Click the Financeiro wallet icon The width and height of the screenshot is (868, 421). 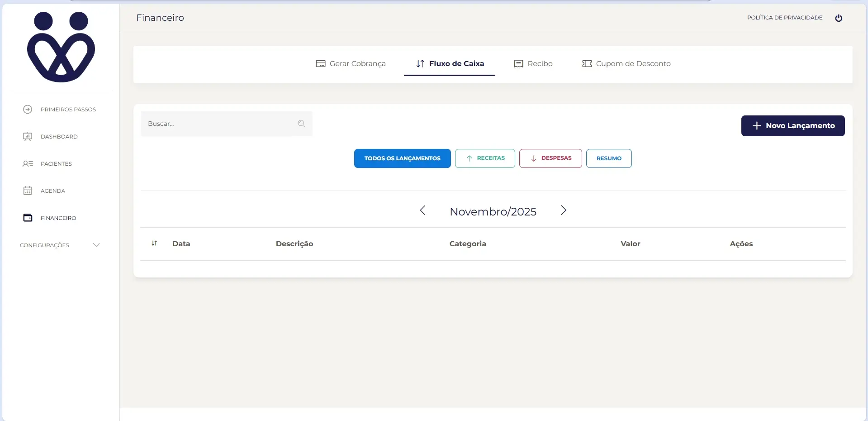point(28,218)
